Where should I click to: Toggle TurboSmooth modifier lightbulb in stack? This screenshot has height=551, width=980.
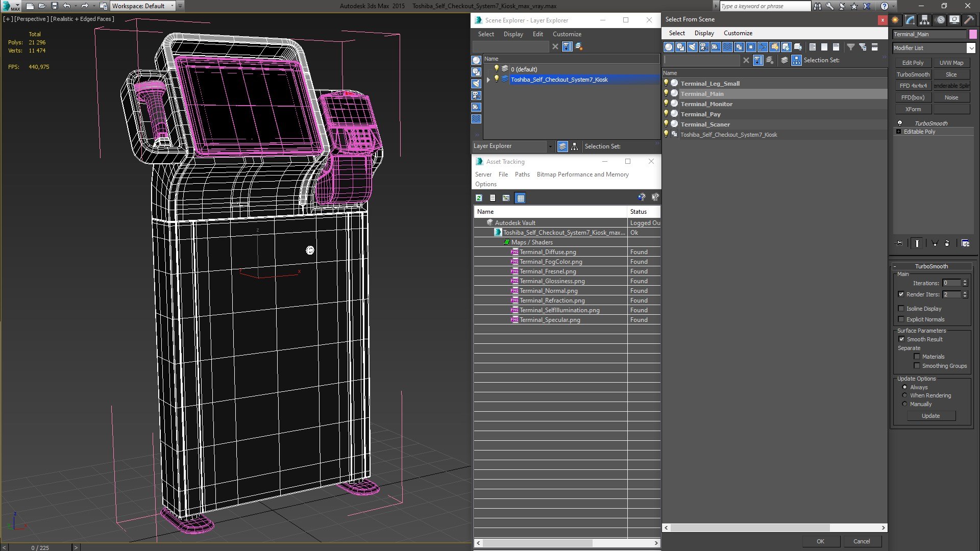point(900,123)
